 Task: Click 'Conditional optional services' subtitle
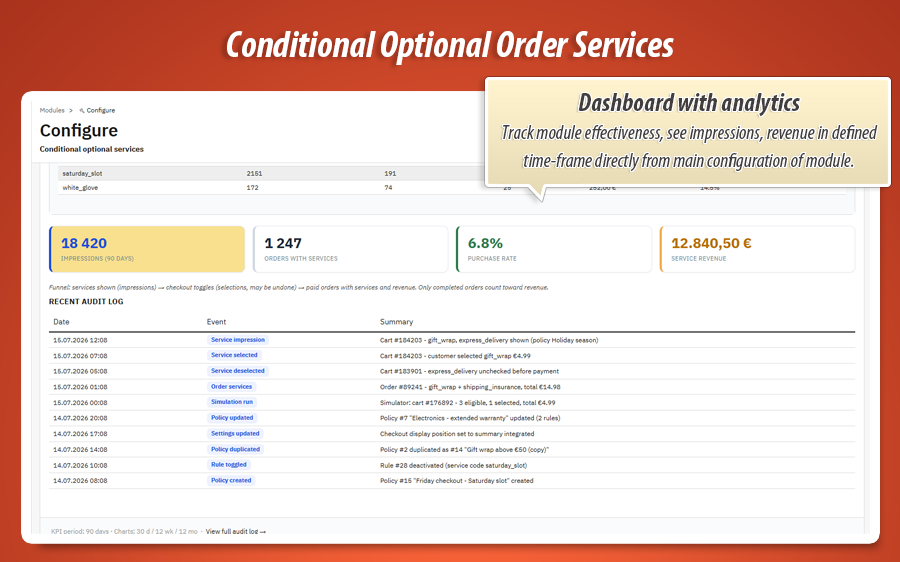click(x=92, y=149)
